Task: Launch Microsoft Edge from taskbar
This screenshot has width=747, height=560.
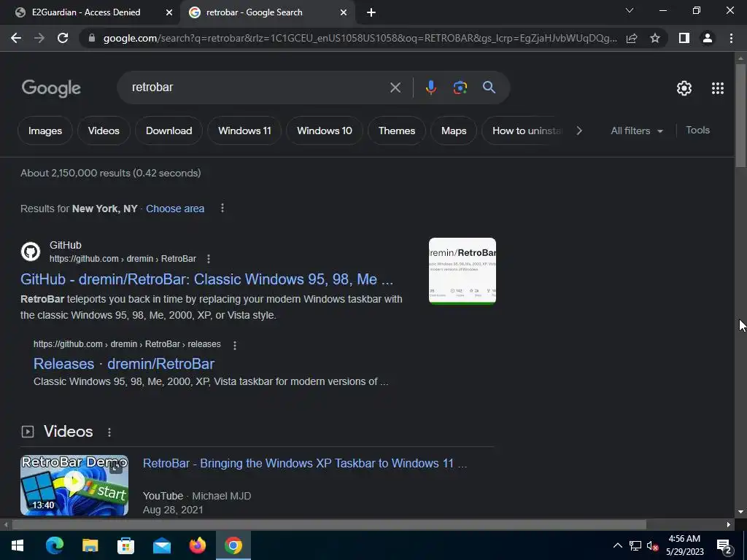Action: (54, 545)
